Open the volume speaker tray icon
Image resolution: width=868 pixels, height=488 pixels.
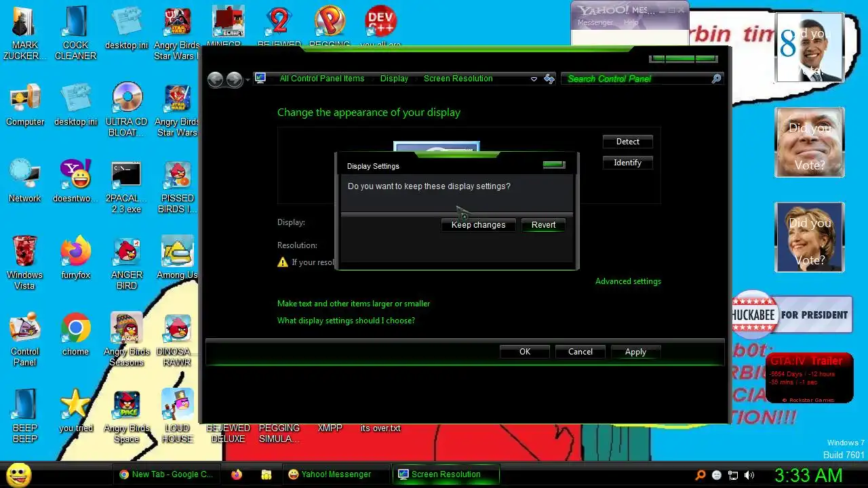(749, 475)
